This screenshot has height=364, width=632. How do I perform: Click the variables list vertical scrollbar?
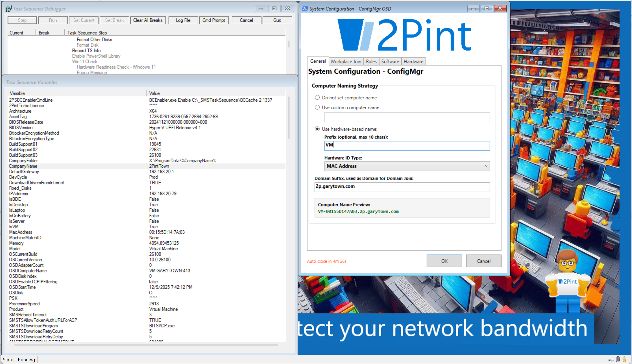tap(289, 118)
